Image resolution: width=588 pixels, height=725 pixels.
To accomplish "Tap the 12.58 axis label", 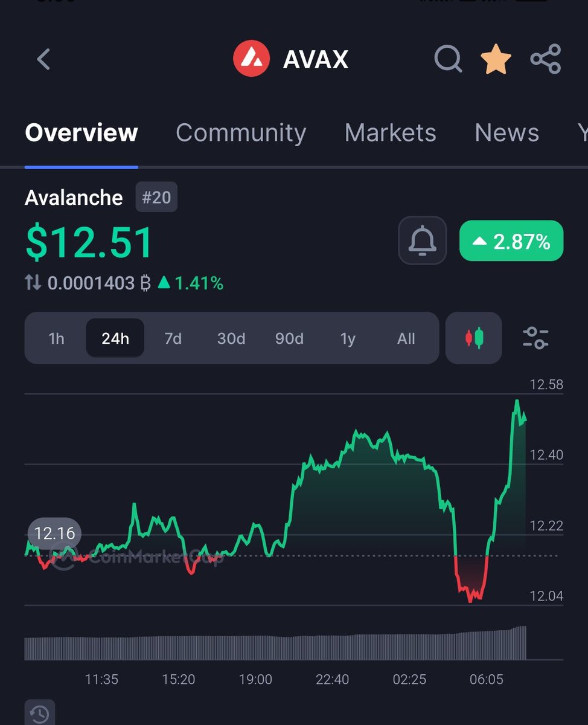I will [x=546, y=384].
